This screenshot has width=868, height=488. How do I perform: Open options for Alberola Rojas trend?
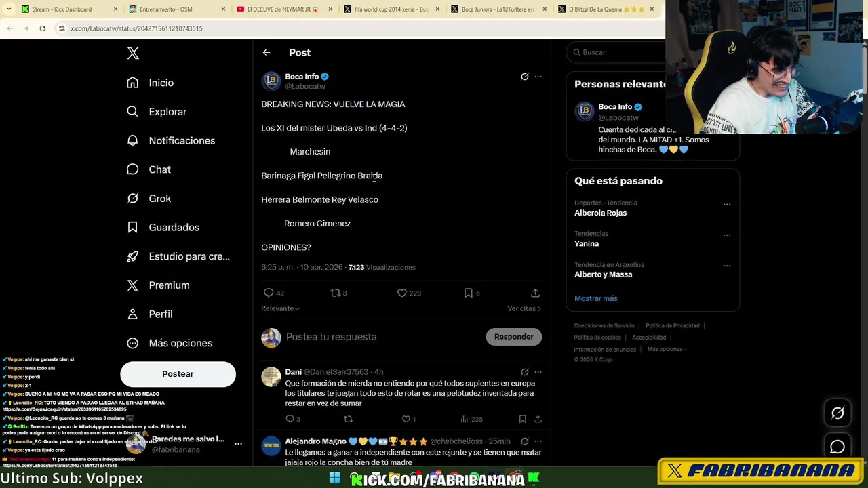pos(727,204)
